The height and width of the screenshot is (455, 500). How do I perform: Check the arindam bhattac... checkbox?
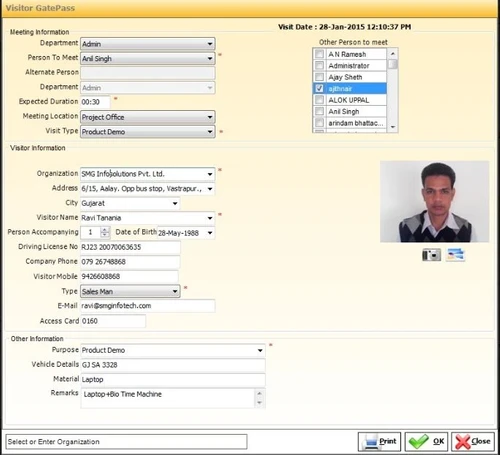click(319, 123)
